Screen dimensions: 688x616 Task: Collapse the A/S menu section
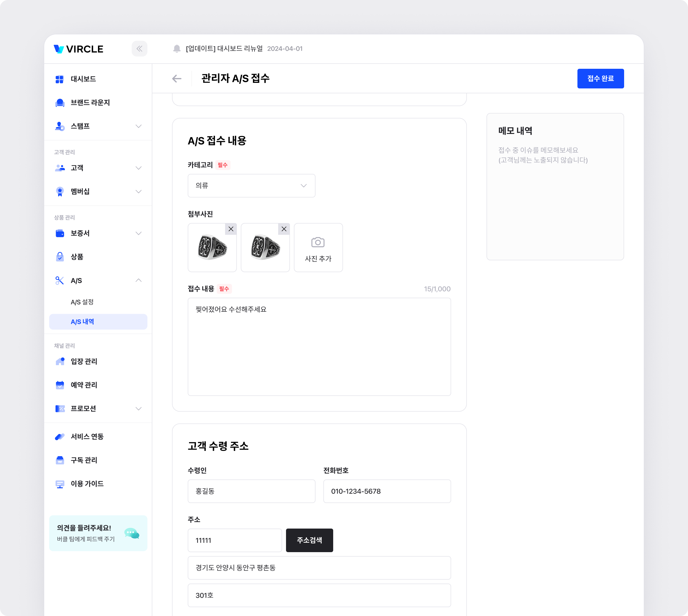139,281
